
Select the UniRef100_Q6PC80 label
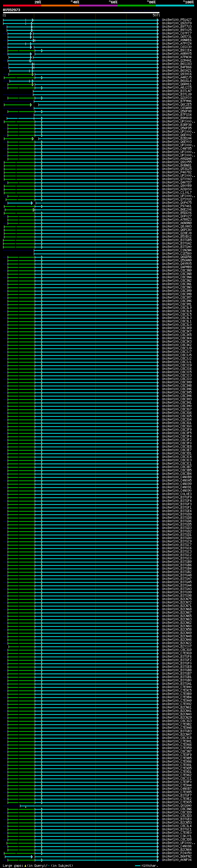tap(177, 230)
